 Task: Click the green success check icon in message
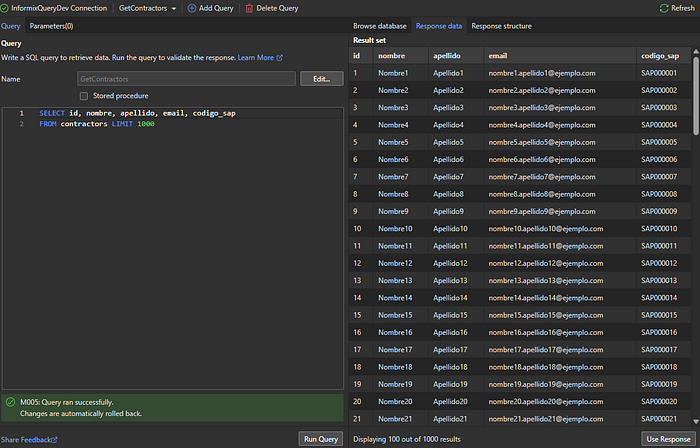click(x=10, y=401)
